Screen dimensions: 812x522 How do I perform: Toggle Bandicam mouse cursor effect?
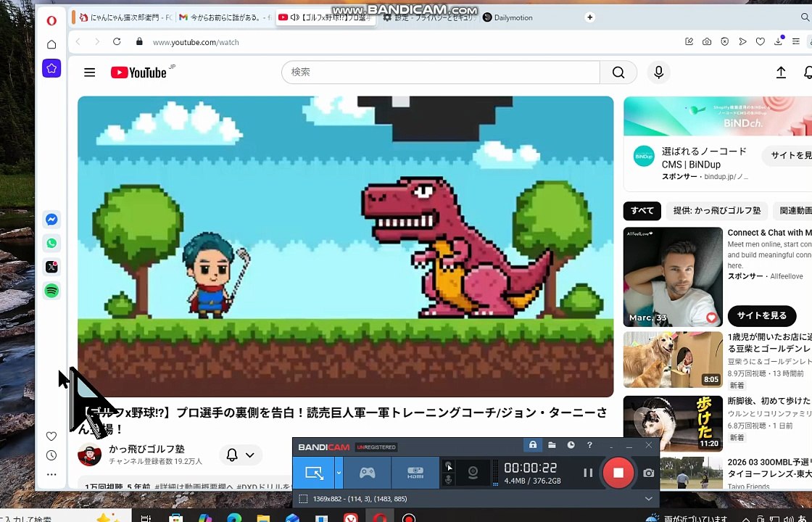point(449,465)
